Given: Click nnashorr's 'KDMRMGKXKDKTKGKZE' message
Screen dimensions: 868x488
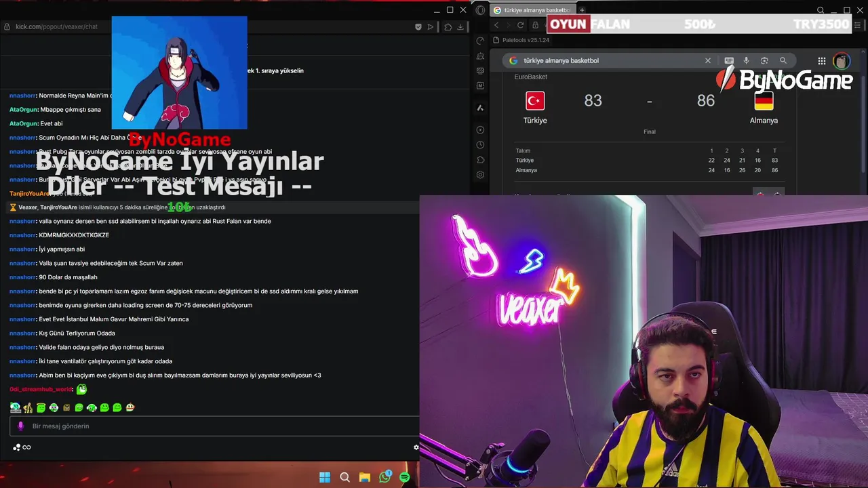Looking at the screenshot, I should pyautogui.click(x=74, y=235).
